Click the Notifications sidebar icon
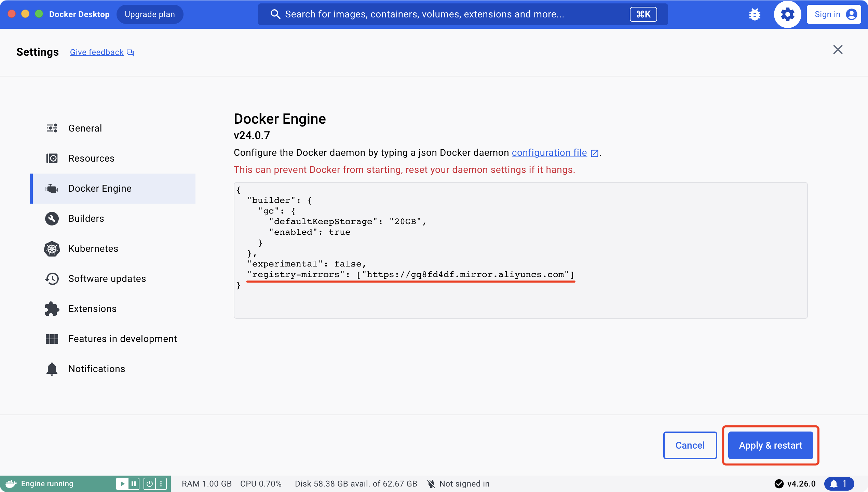 (51, 369)
